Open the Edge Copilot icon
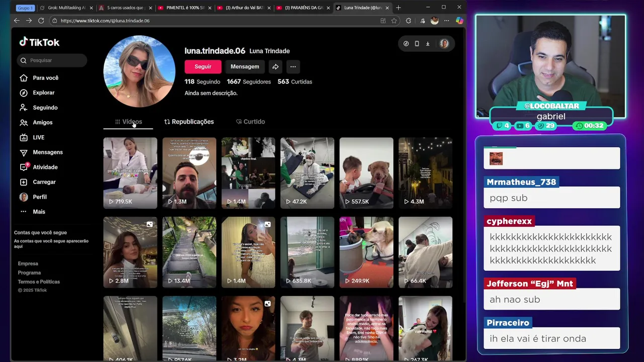The image size is (644, 362). pyautogui.click(x=459, y=21)
